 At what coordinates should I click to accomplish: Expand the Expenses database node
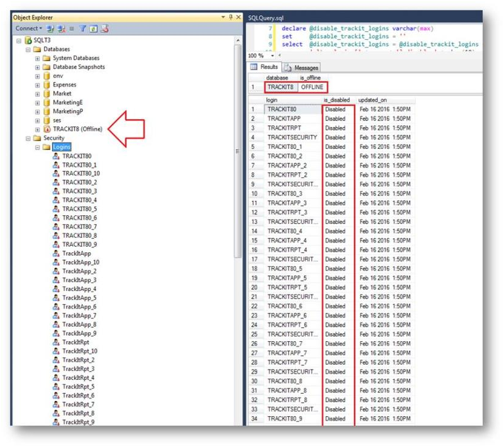tap(38, 85)
